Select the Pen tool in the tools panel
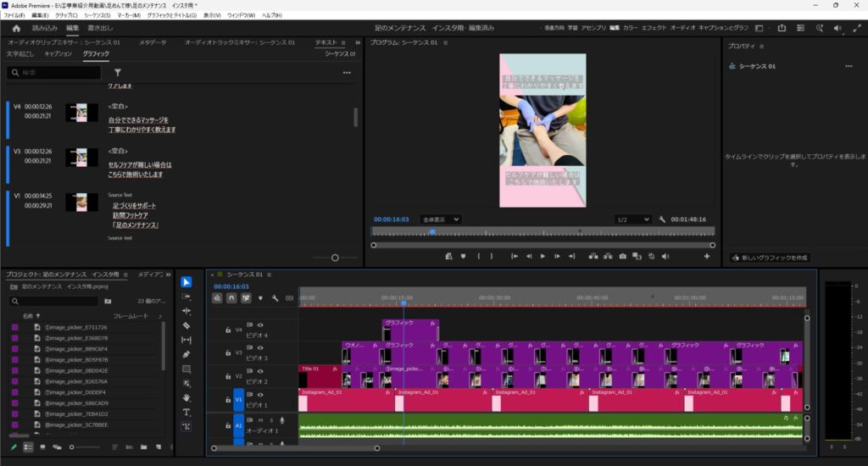 (186, 354)
